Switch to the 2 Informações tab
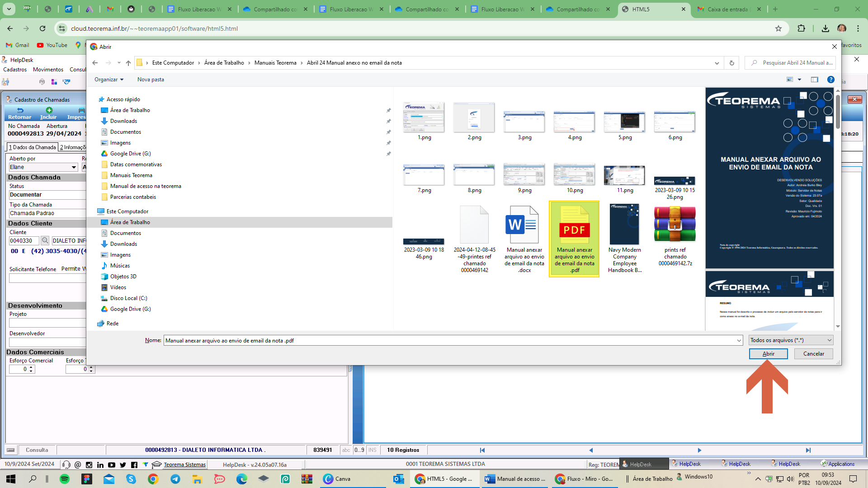Screen dimensions: 868x488 tap(73, 147)
